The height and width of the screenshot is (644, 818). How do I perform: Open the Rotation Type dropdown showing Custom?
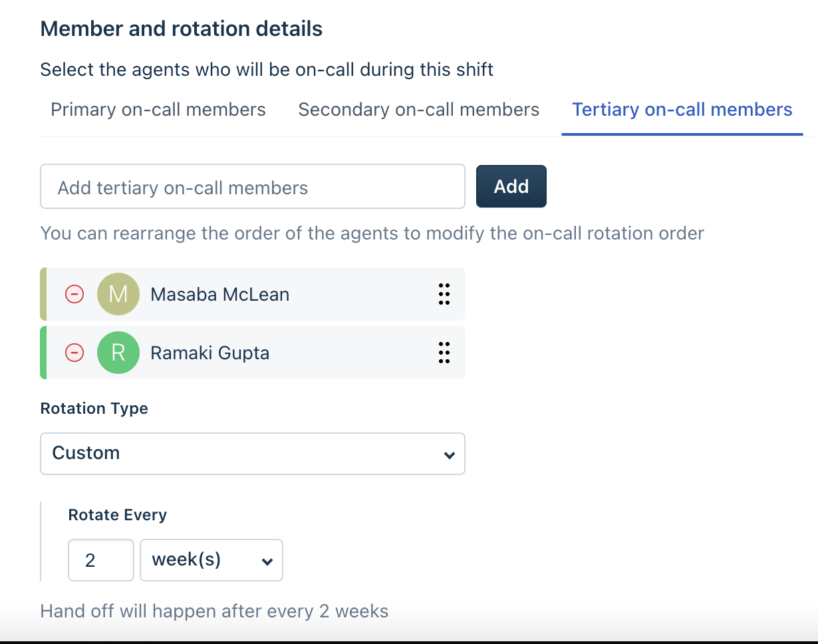point(253,454)
